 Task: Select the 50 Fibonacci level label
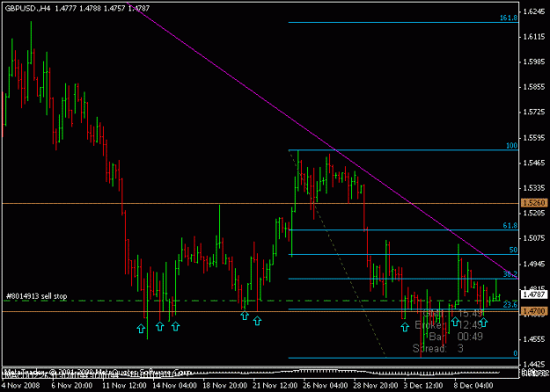pos(514,250)
